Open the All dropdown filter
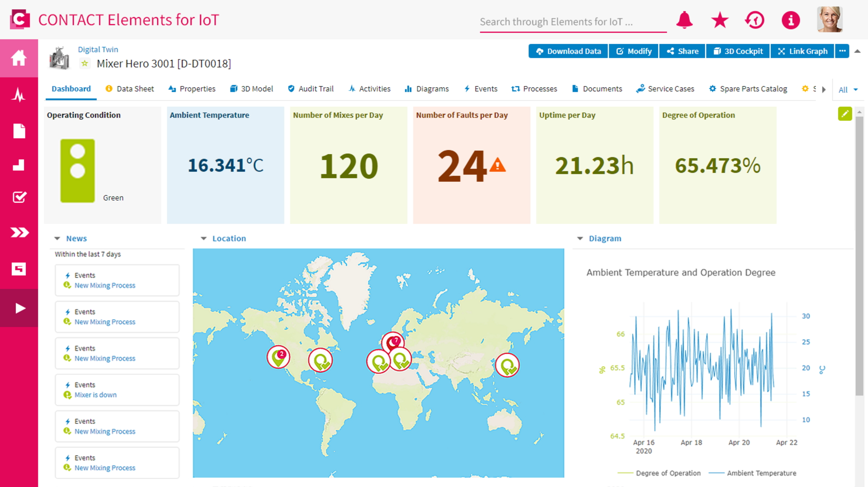The height and width of the screenshot is (487, 868). [848, 90]
